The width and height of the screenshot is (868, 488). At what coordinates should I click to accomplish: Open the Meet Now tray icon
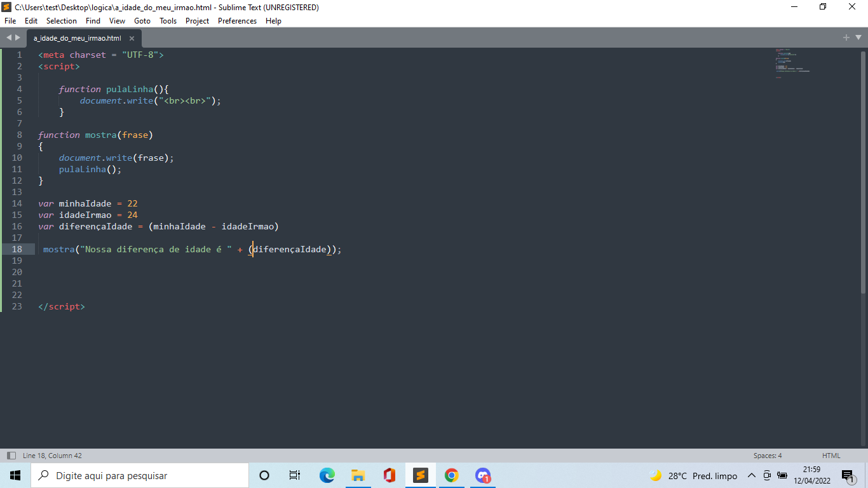coord(767,475)
